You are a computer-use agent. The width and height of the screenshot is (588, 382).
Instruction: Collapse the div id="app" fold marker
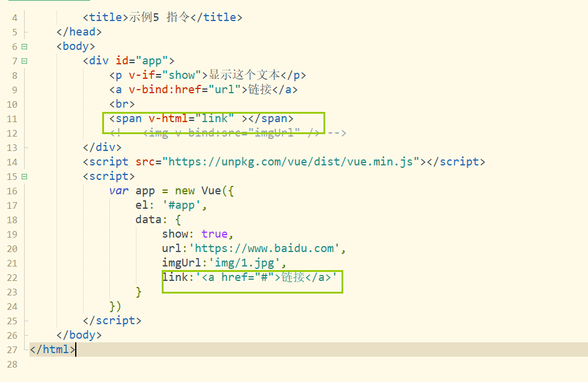[x=23, y=61]
